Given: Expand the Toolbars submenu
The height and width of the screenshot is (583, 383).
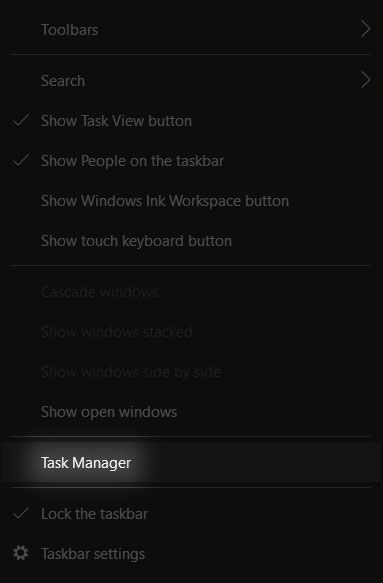Looking at the screenshot, I should click(x=192, y=30).
